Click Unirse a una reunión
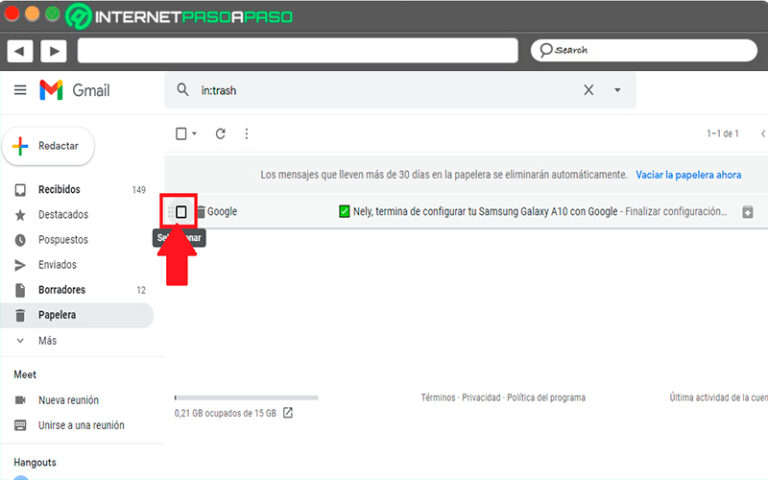768x480 pixels. click(81, 425)
